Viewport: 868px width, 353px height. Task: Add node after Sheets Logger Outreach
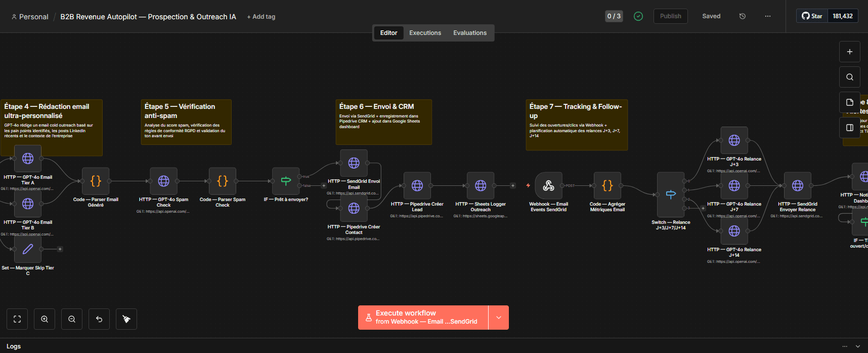[513, 186]
